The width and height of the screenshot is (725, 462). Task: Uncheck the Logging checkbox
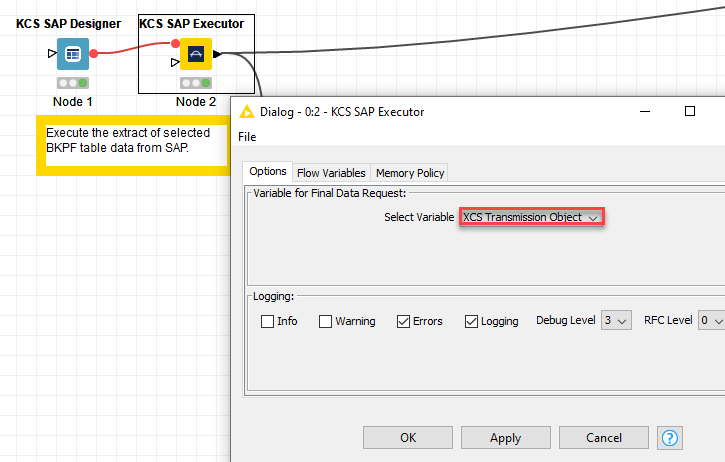pyautogui.click(x=471, y=321)
